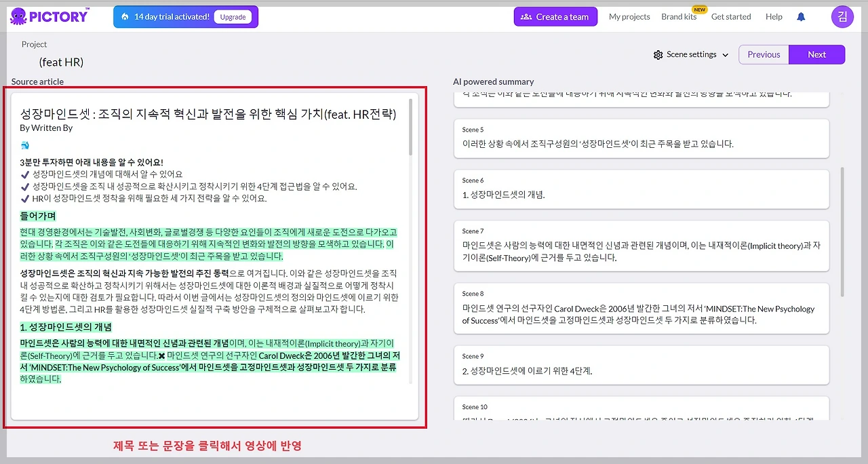Viewport: 868px width, 464px height.
Task: Click the flame icon in trial banner
Action: 125,17
